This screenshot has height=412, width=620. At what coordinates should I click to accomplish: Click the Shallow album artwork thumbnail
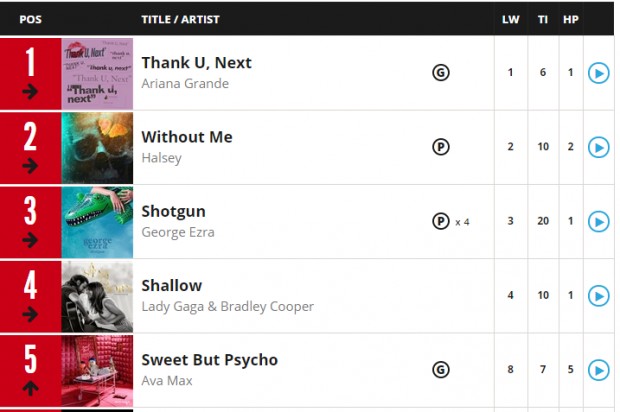[97, 297]
